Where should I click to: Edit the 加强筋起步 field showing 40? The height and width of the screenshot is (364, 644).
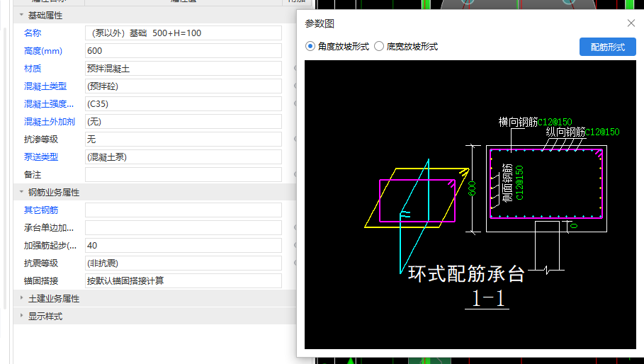(183, 246)
